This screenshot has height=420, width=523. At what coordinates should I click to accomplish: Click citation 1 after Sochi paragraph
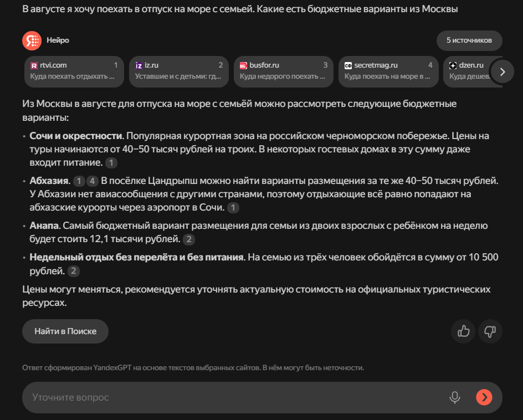[111, 163]
